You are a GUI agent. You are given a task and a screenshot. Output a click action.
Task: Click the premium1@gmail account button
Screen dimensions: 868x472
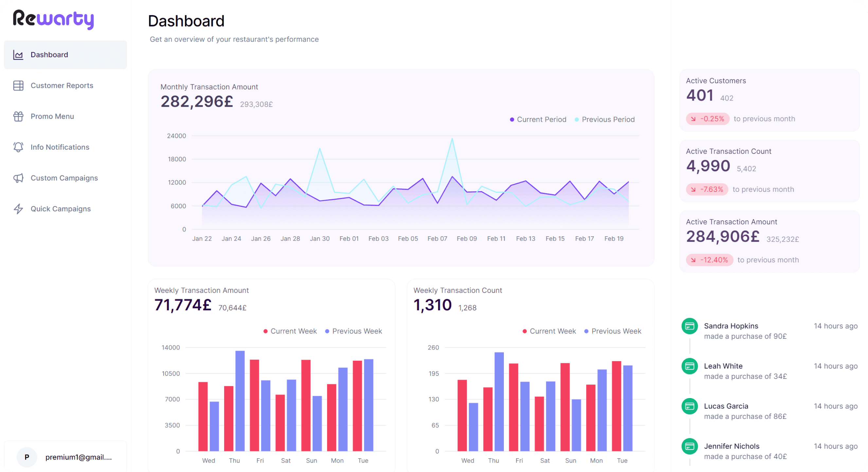65,457
